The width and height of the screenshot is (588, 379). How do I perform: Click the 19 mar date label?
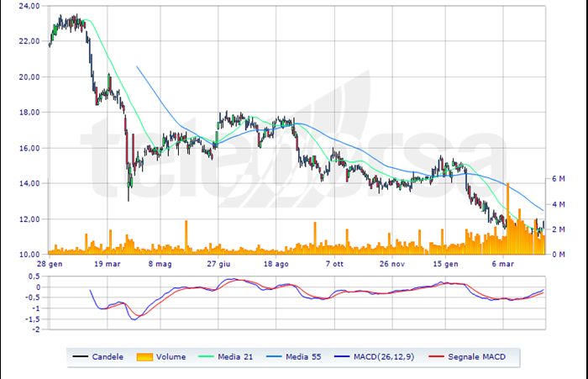pyautogui.click(x=106, y=263)
